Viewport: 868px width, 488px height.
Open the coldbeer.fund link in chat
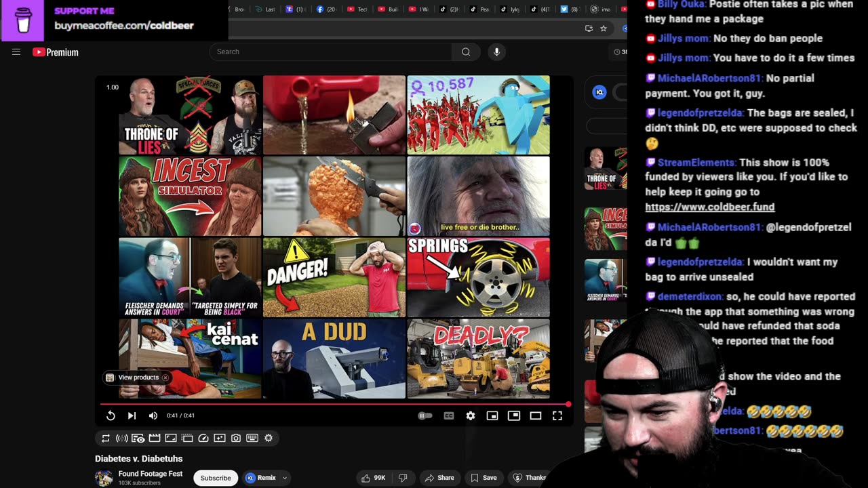click(x=709, y=207)
